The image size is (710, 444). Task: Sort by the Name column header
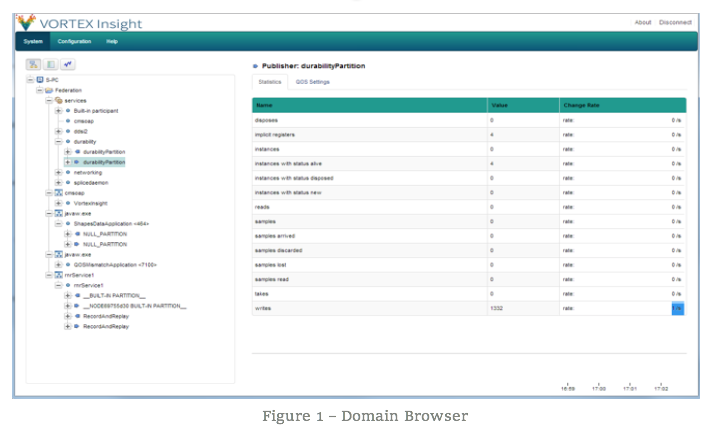[x=369, y=105]
